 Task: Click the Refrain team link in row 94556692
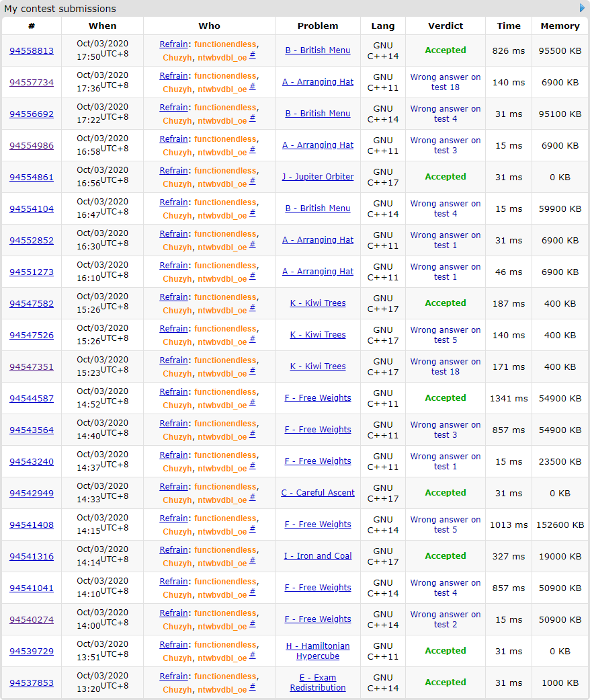[173, 108]
